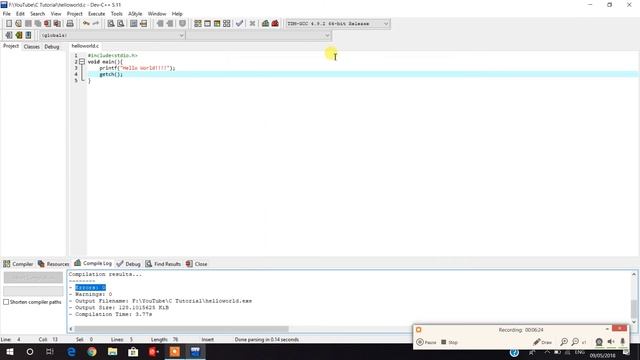Click the Compile toolbar icon
Viewport: 640px width, 360px height.
(x=198, y=24)
